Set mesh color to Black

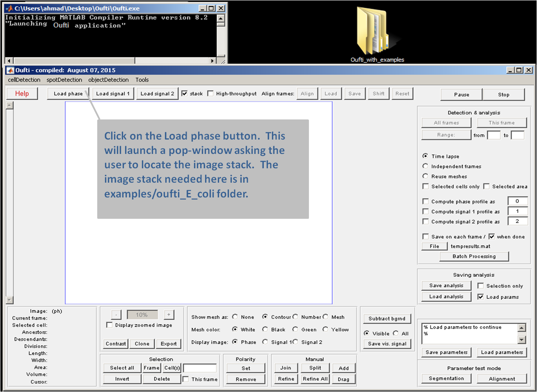point(265,329)
